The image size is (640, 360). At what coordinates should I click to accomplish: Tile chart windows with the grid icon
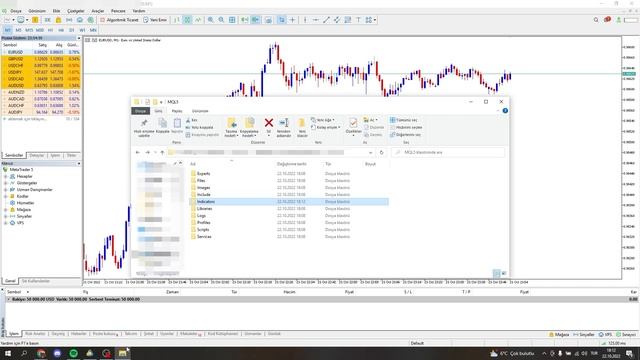tap(232, 20)
